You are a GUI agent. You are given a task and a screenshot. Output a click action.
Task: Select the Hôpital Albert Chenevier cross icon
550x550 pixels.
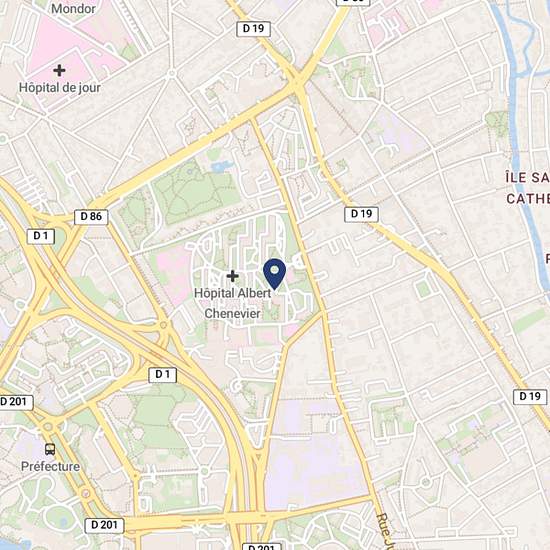coord(232,276)
